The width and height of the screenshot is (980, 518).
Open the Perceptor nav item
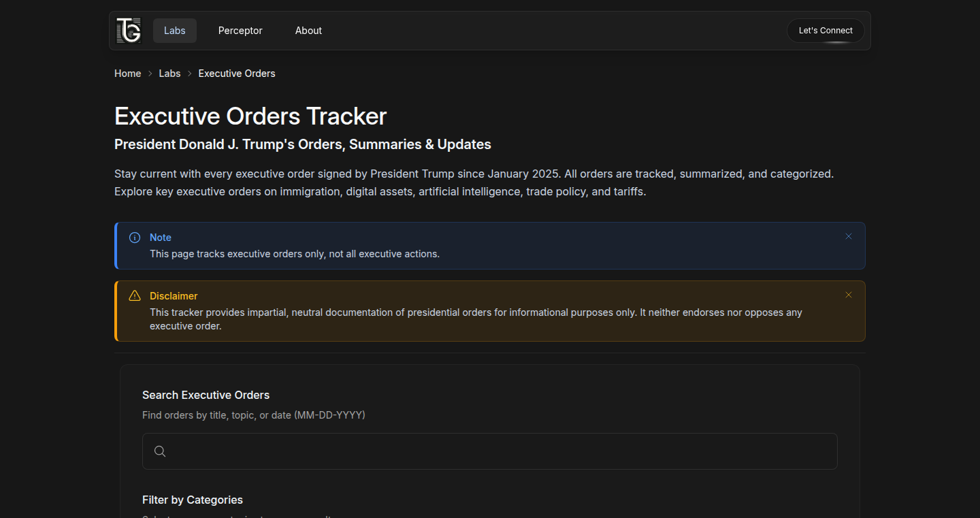(240, 31)
